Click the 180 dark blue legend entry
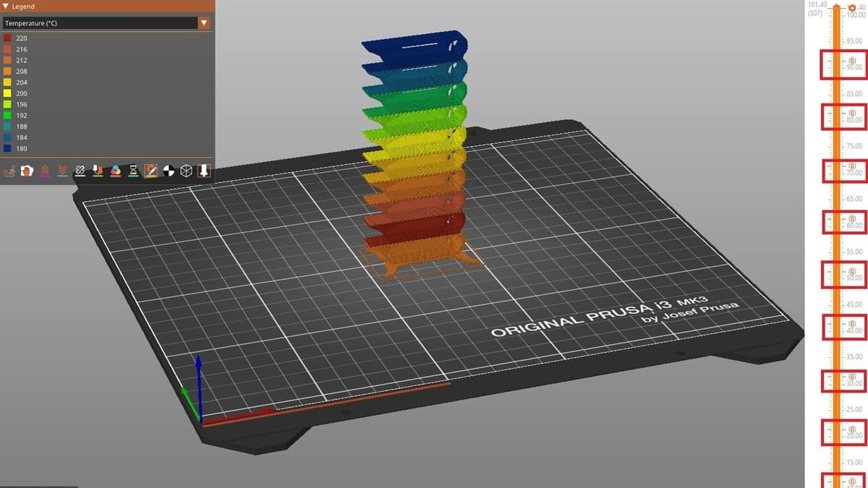This screenshot has height=488, width=868. 21,148
